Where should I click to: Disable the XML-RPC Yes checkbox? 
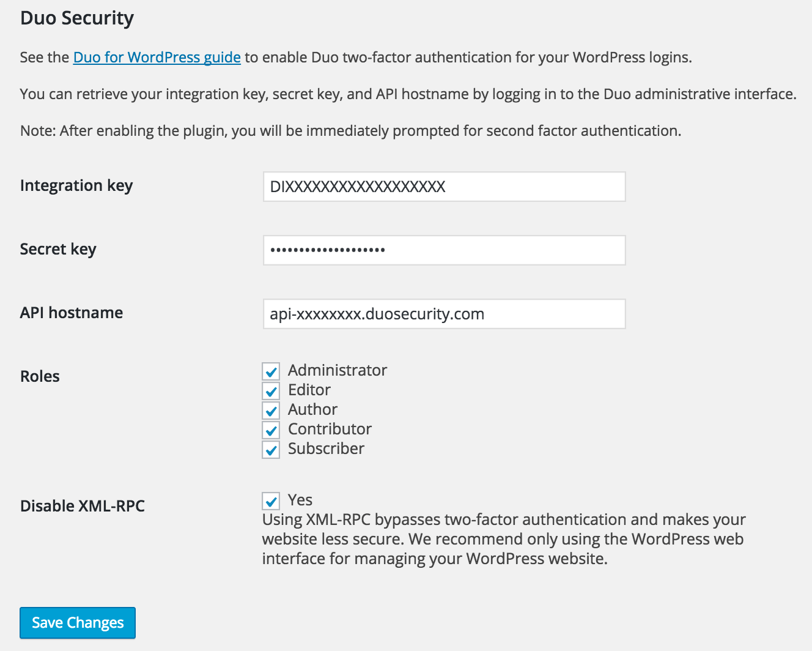click(271, 500)
